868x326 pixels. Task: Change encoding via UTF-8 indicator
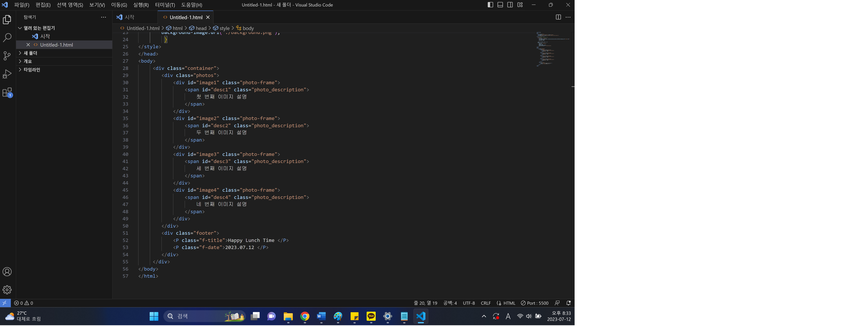469,303
